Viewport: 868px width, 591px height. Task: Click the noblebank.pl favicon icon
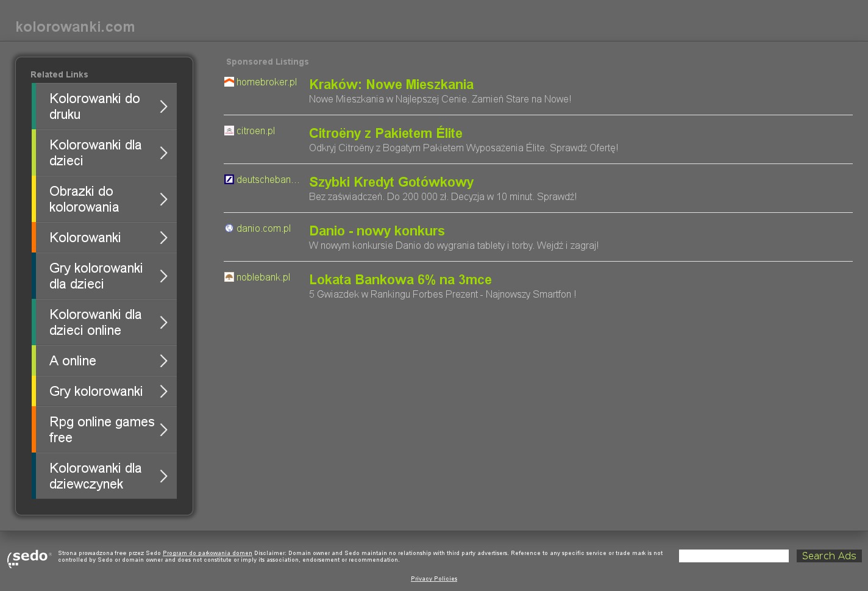click(x=229, y=277)
